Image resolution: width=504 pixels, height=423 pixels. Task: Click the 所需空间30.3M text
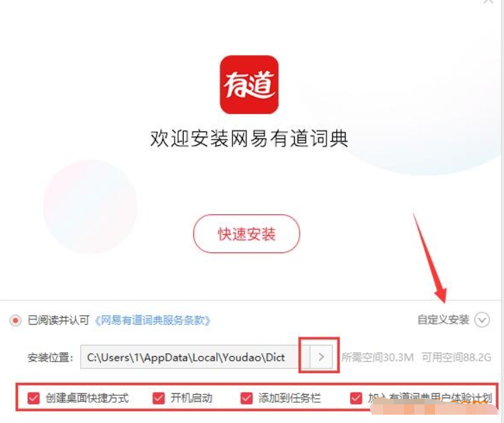[x=378, y=357]
